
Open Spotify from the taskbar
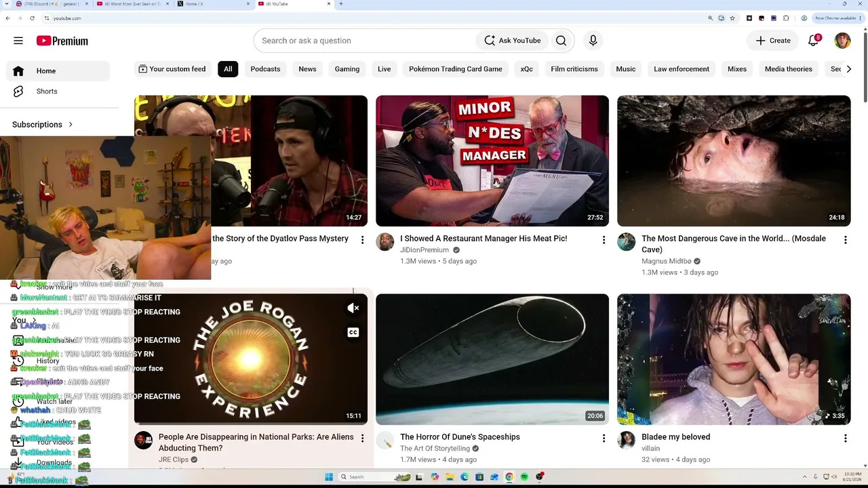tap(524, 477)
